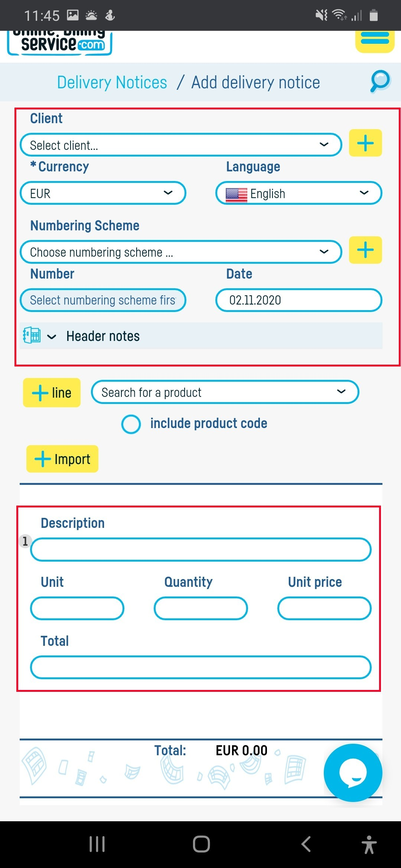Click the Date field showing 02.11.2020
The width and height of the screenshot is (401, 868).
coord(299,300)
